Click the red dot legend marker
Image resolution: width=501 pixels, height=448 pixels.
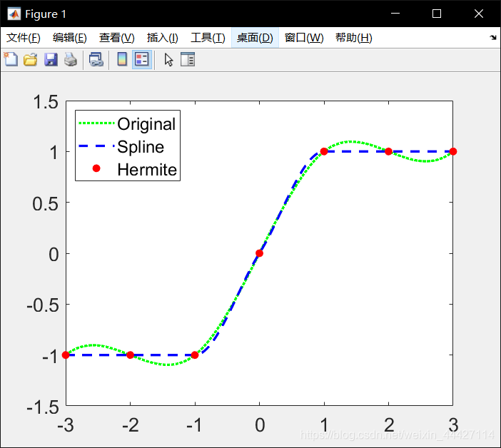(96, 168)
